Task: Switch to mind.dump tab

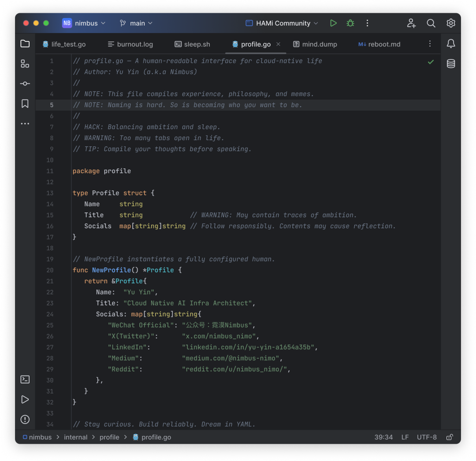Action: pos(315,45)
